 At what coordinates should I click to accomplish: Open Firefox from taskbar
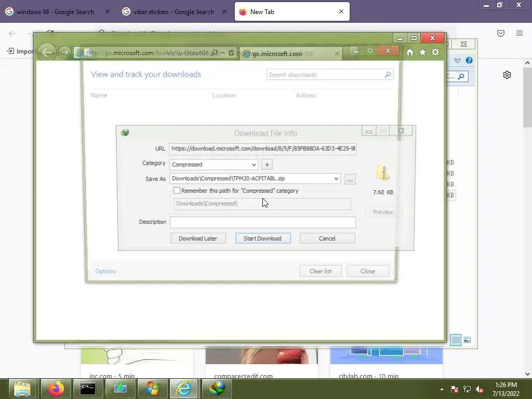pyautogui.click(x=55, y=389)
